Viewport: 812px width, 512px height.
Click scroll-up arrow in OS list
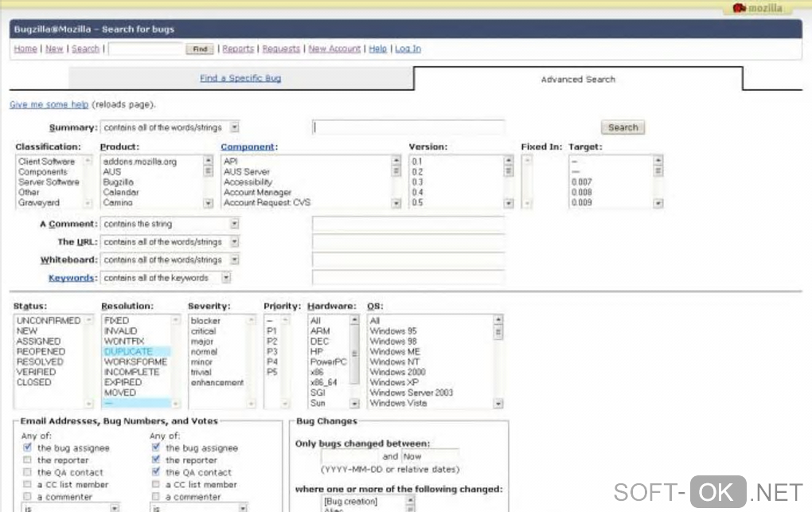tap(498, 320)
